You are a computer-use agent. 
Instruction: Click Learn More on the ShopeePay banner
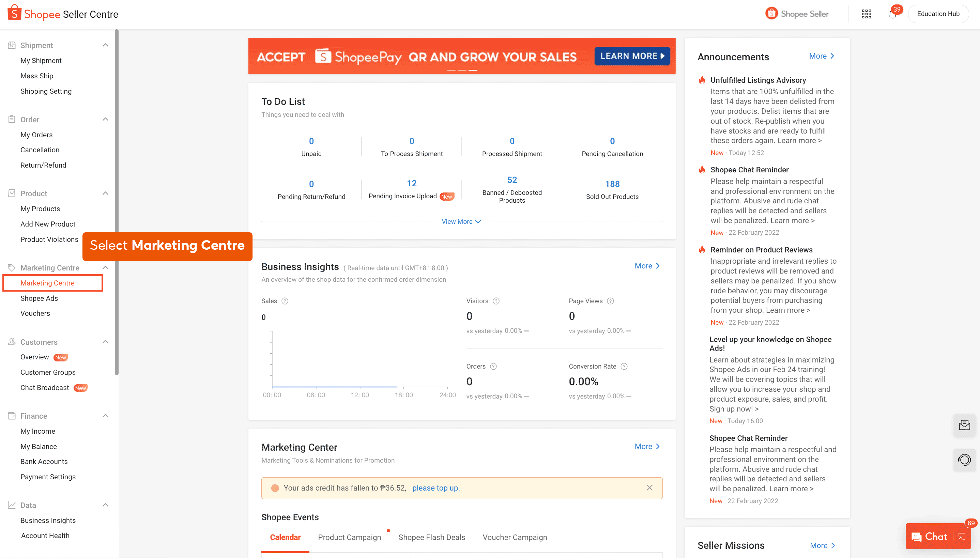point(632,56)
